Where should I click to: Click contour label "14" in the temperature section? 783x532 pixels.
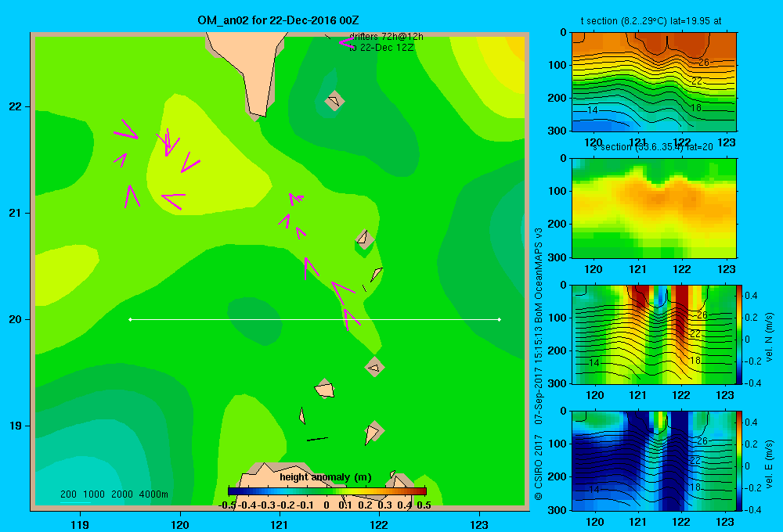pyautogui.click(x=593, y=110)
